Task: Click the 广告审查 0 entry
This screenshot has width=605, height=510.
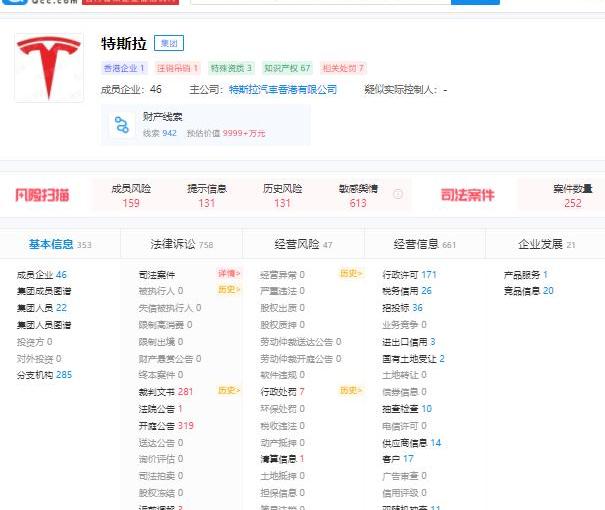Action: click(x=404, y=476)
